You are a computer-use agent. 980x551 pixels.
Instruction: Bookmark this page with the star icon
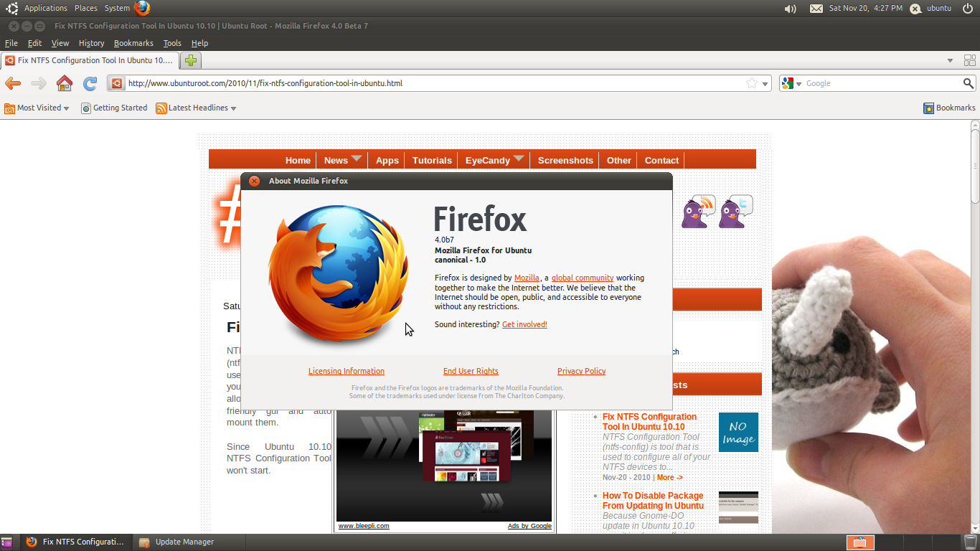(x=752, y=83)
